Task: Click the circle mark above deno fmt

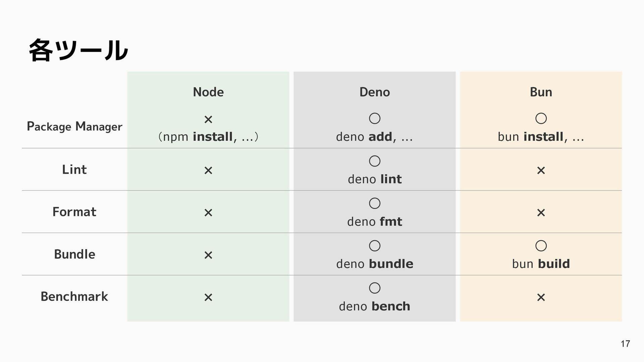Action: [374, 203]
